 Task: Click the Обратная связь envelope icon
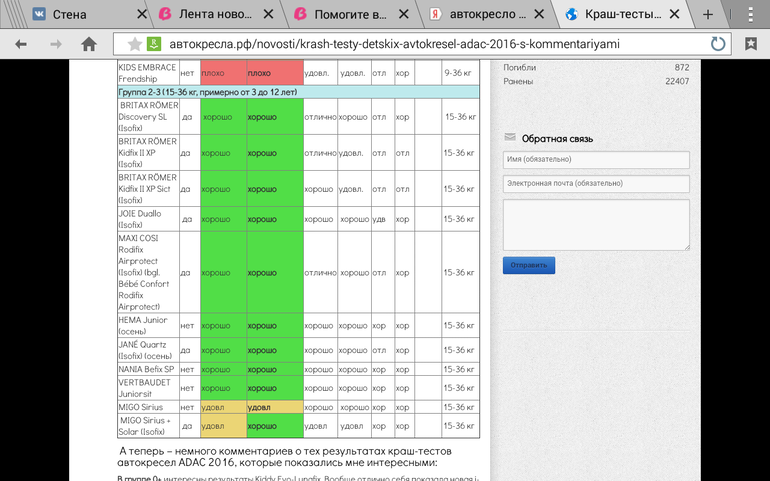[x=510, y=138]
